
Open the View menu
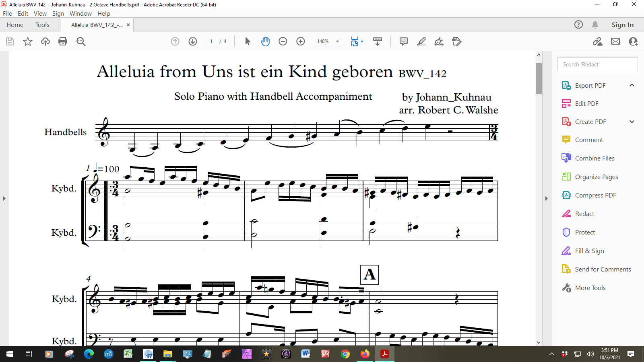click(x=40, y=13)
